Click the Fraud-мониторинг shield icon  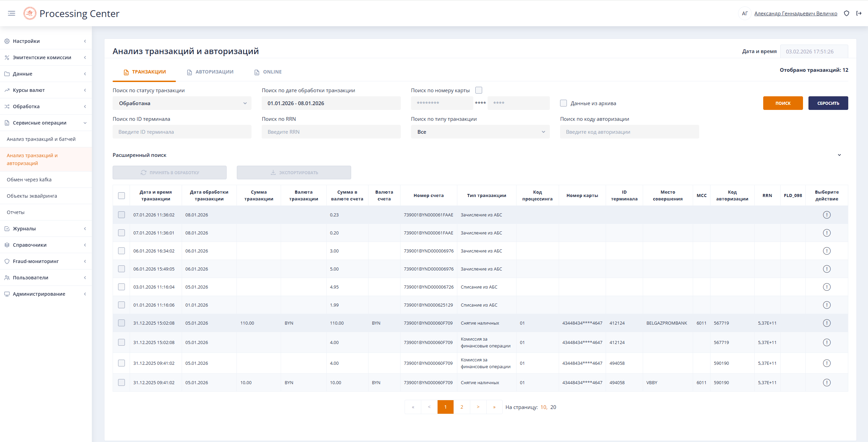click(x=7, y=261)
